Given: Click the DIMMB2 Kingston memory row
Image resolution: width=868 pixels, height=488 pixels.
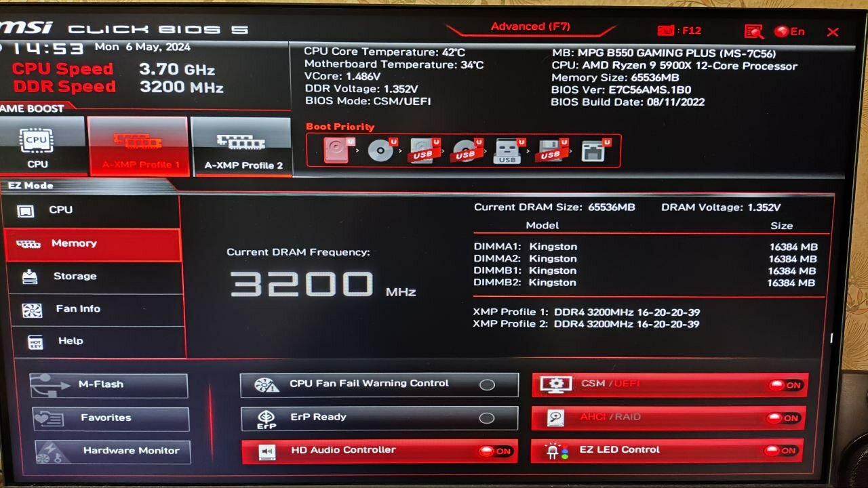Looking at the screenshot, I should (644, 283).
